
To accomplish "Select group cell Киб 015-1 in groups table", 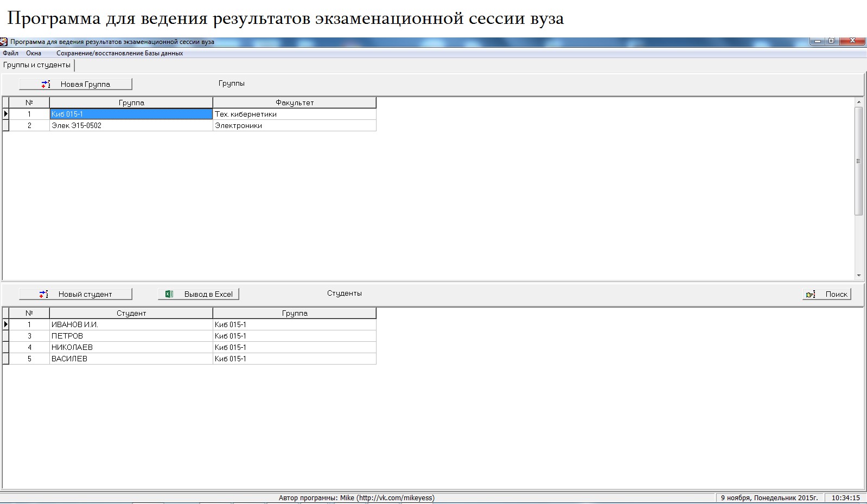I will (x=131, y=114).
